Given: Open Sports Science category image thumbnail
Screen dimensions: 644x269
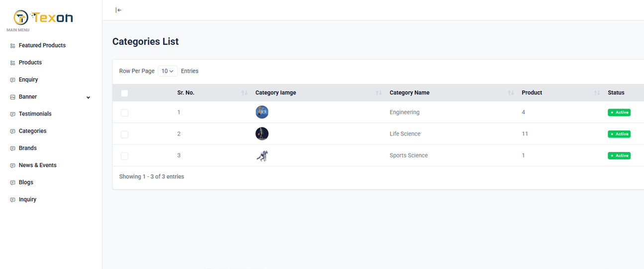Looking at the screenshot, I should 262,155.
